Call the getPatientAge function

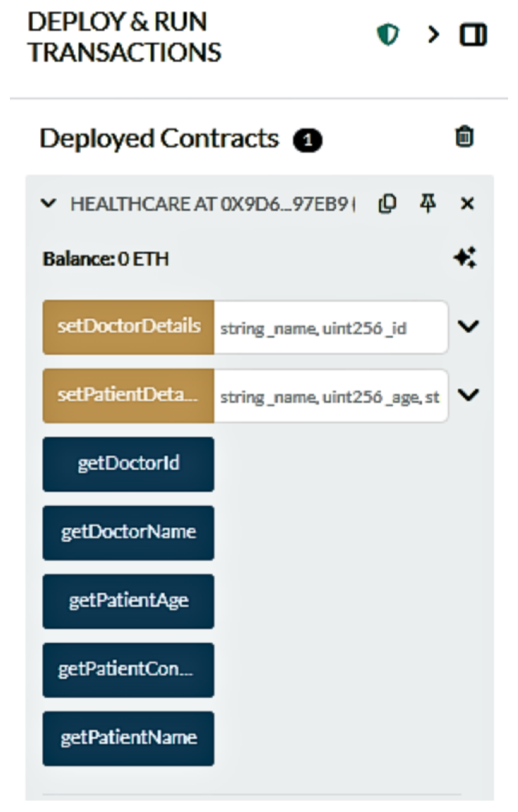click(129, 602)
